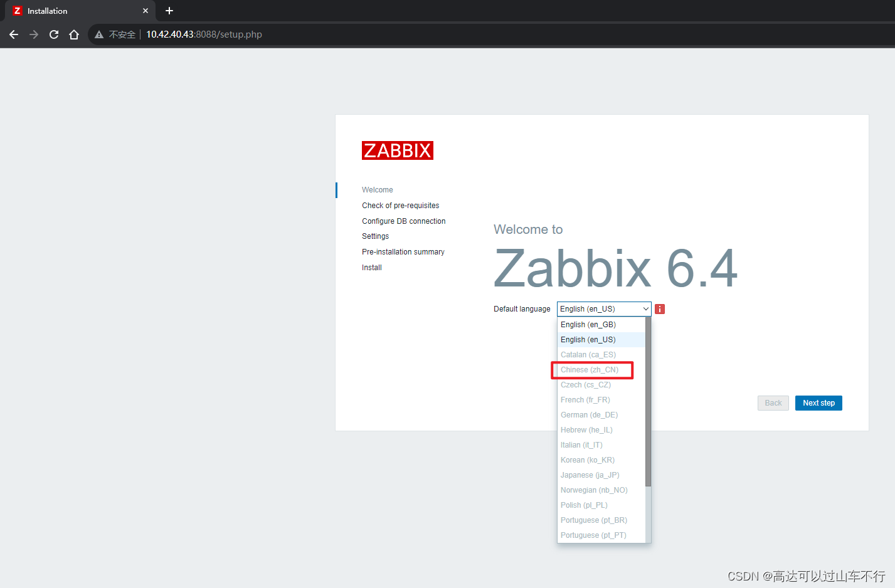
Task: Click the language list scrollbar
Action: (648, 401)
